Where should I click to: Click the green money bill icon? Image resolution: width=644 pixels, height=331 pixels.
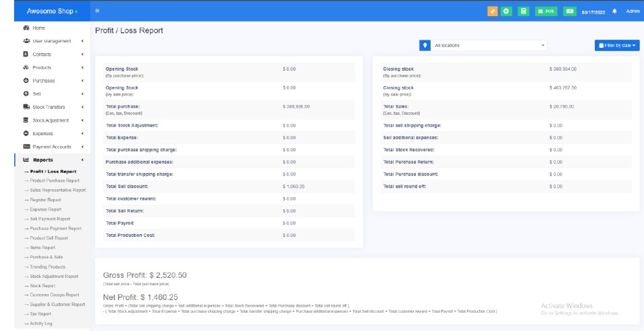pyautogui.click(x=569, y=11)
